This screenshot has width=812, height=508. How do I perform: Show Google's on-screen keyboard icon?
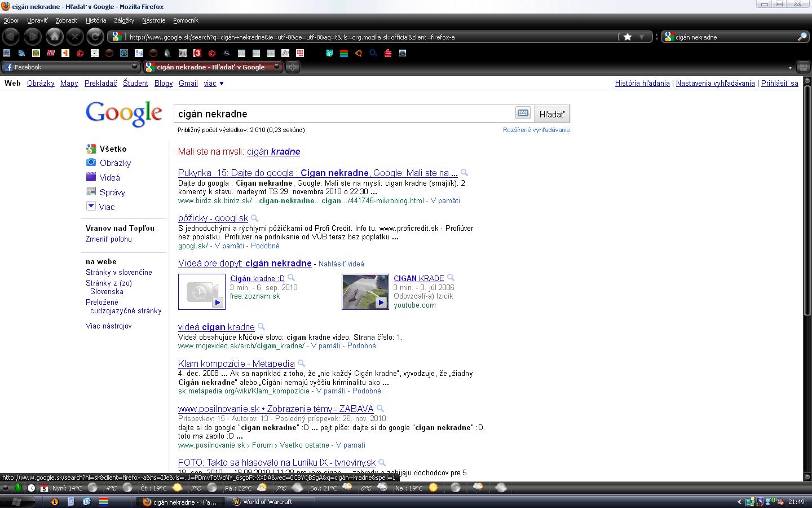[x=523, y=113]
